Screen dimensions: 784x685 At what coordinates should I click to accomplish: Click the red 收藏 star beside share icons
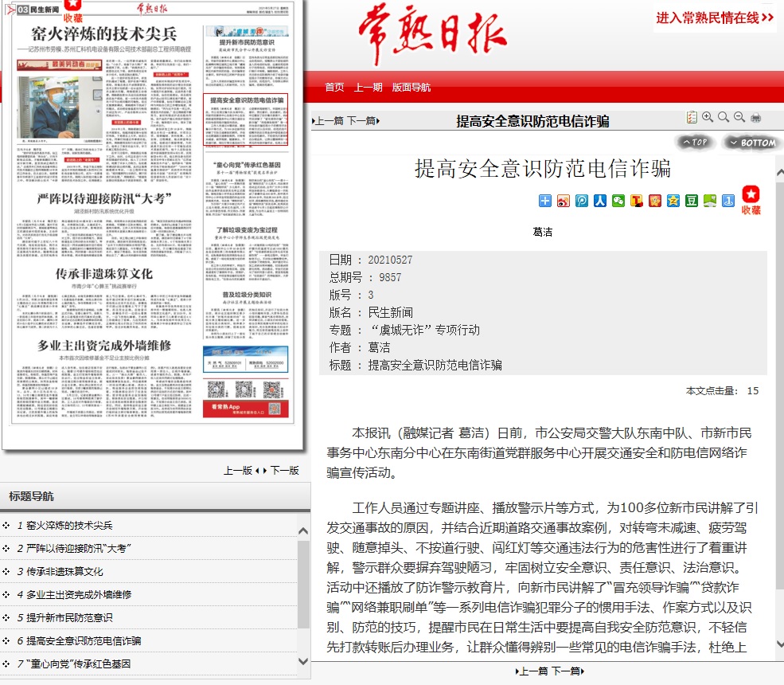[751, 199]
